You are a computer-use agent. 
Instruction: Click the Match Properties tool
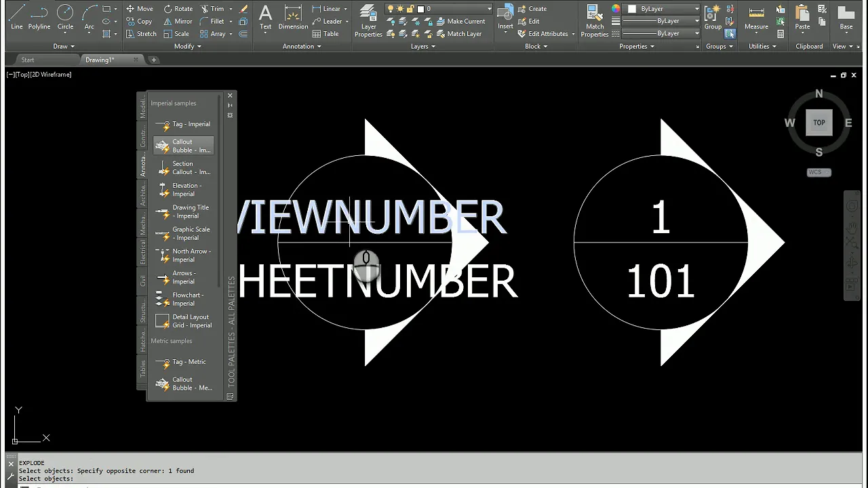[595, 20]
